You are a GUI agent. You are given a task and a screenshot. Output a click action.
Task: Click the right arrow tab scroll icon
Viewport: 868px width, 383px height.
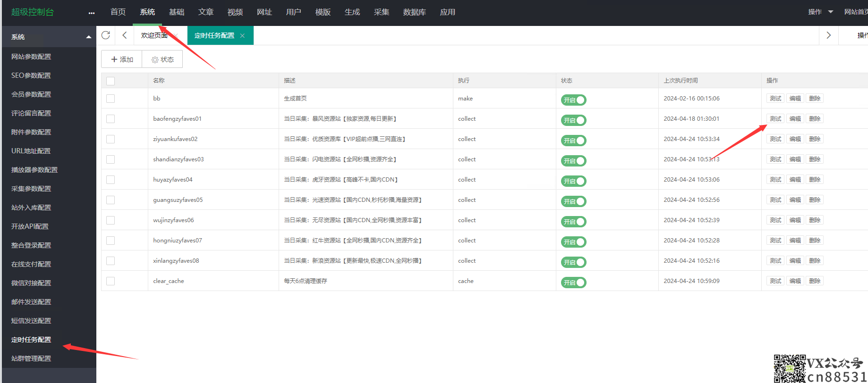pyautogui.click(x=828, y=35)
